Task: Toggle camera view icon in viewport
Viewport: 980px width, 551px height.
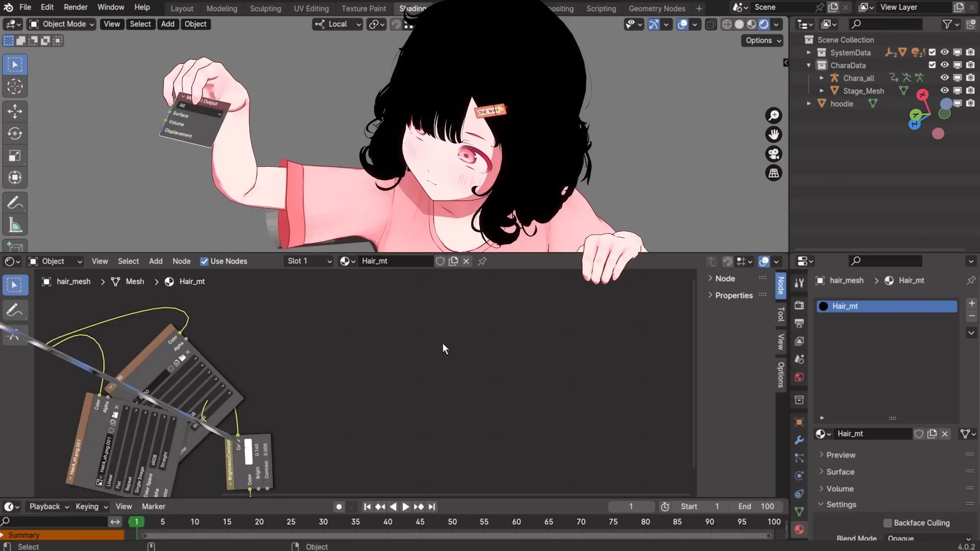Action: click(774, 154)
